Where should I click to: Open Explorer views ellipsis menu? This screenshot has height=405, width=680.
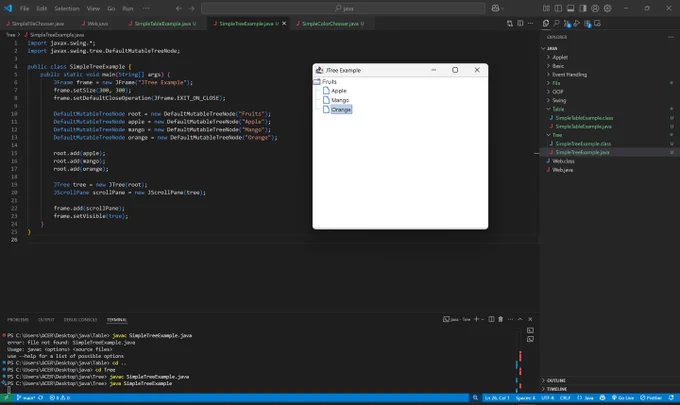[x=671, y=37]
